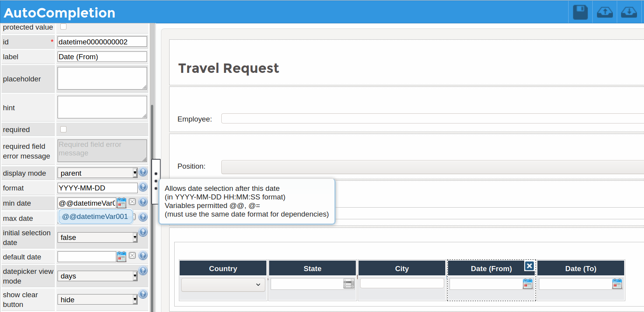
Task: Expand the initial selection date dropdown
Action: [97, 238]
